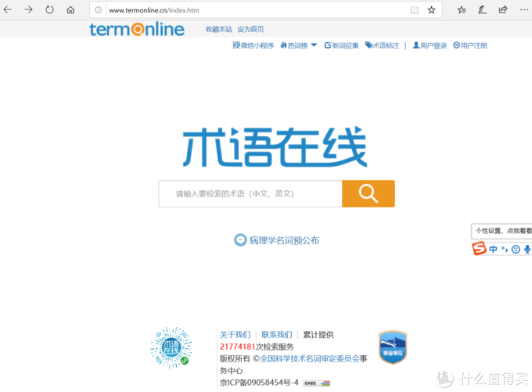Open the browser share icon

[x=502, y=10]
